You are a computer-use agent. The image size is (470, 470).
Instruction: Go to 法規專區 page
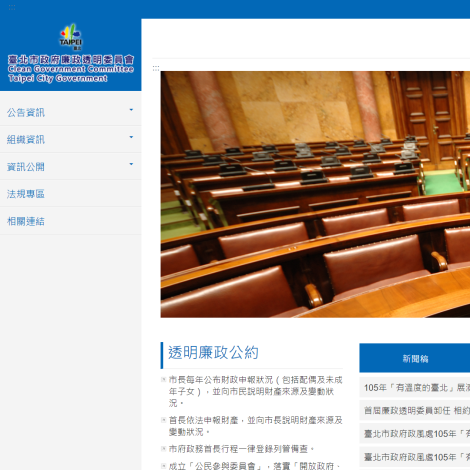point(26,194)
